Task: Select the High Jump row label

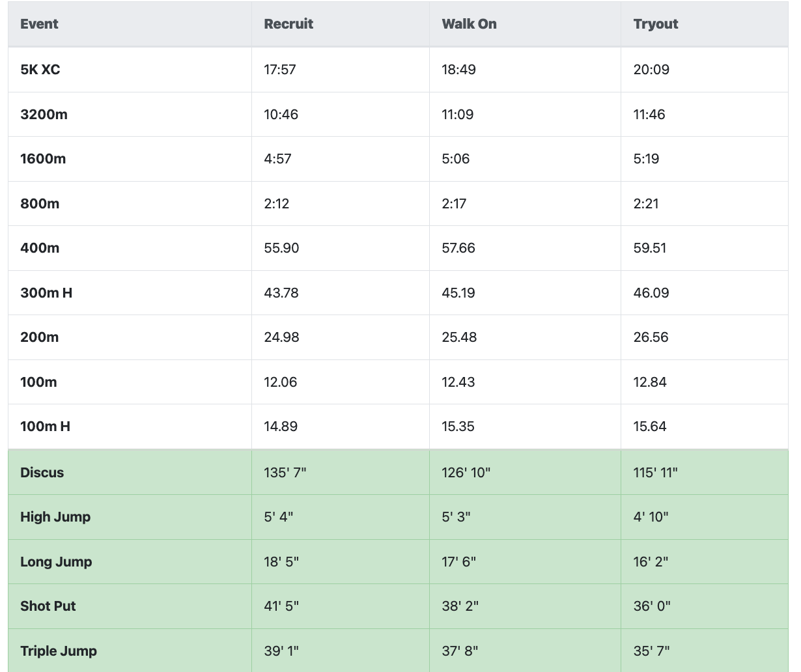Action: (55, 517)
